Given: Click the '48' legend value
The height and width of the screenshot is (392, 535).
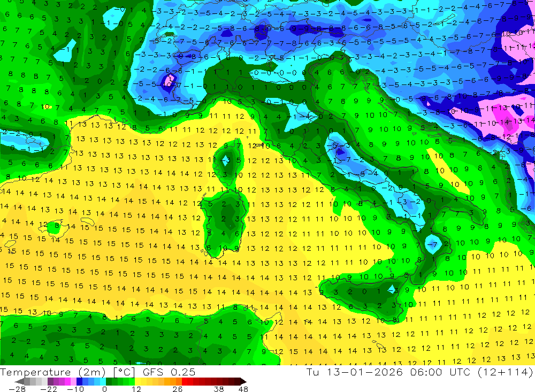Looking at the screenshot, I should point(243,389).
